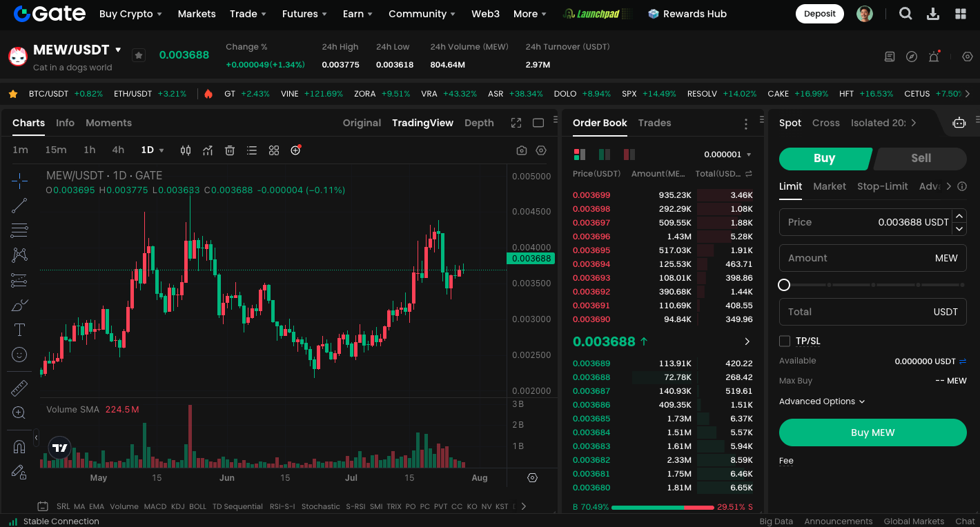The image size is (980, 527).
Task: Select the forecasting and measurement tool
Action: click(19, 280)
